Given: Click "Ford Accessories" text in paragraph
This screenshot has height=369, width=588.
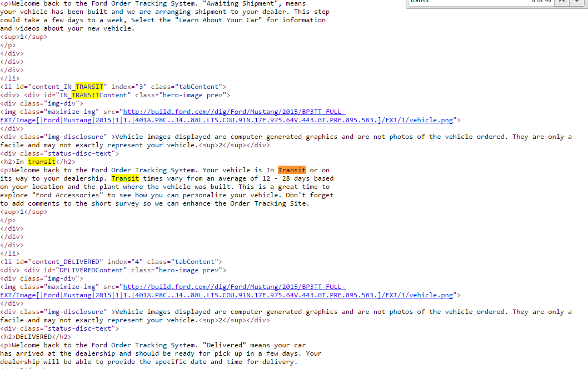Looking at the screenshot, I should [67, 195].
